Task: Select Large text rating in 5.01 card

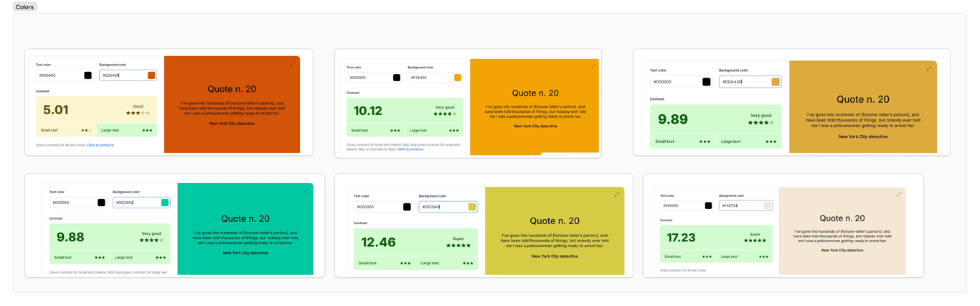Action: 127,131
